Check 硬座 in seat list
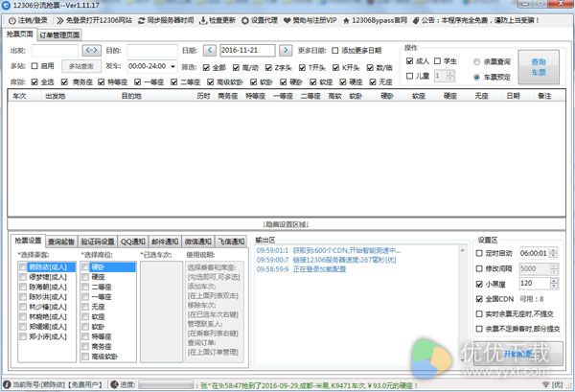The height and width of the screenshot is (392, 575). point(85,277)
